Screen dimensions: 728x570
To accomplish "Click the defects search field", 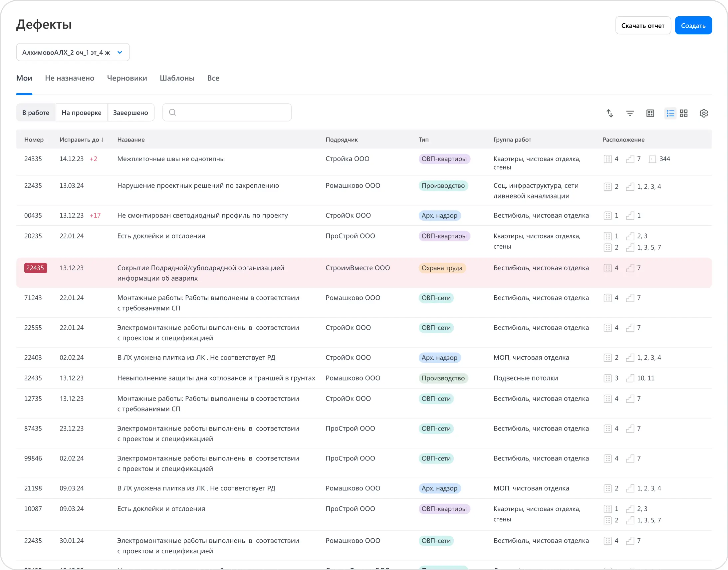I will pyautogui.click(x=227, y=112).
